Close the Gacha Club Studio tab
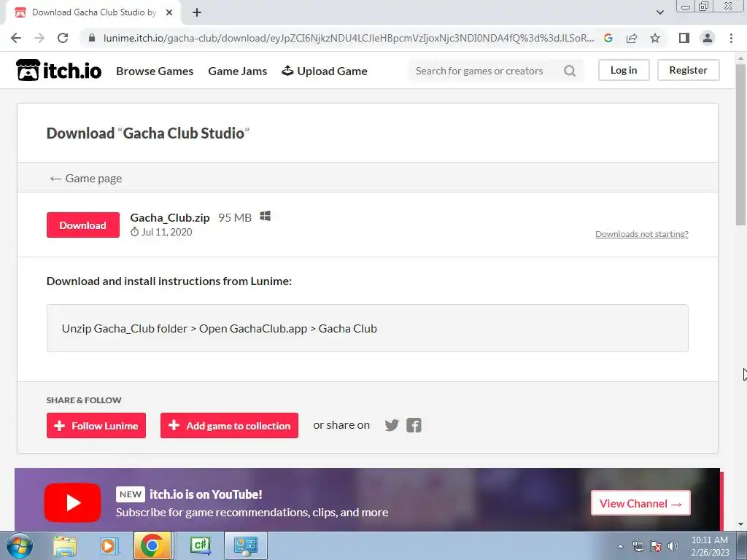This screenshot has width=747, height=560. (x=169, y=12)
